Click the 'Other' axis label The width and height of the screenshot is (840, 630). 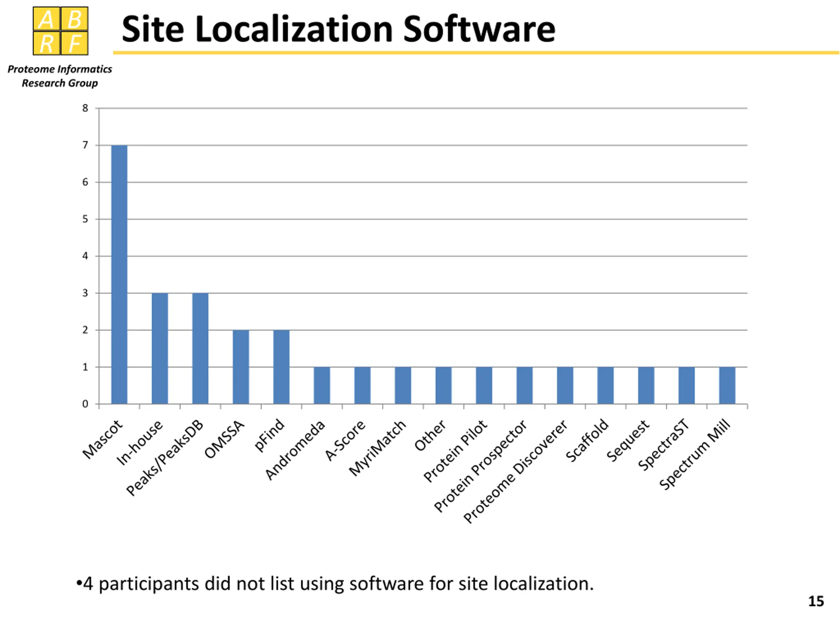[430, 435]
